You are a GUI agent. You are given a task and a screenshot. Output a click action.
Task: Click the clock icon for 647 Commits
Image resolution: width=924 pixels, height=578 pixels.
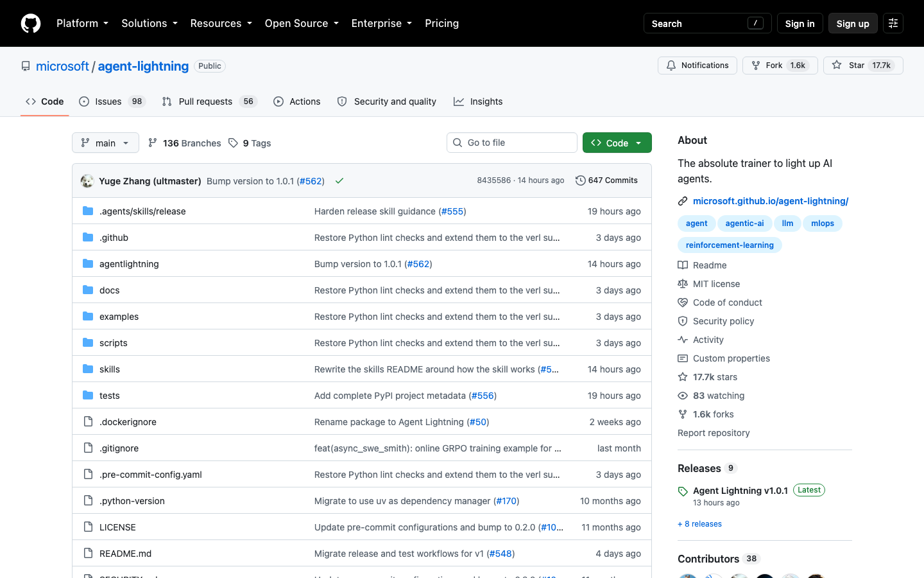pos(581,180)
